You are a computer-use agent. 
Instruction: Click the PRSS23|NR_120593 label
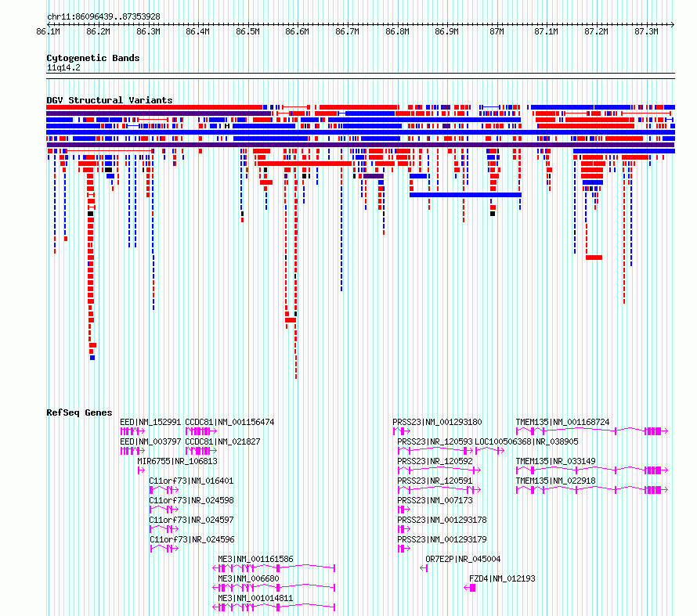coord(435,442)
